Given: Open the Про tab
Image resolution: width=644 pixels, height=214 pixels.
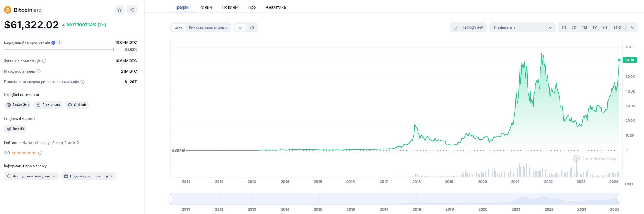Looking at the screenshot, I should pyautogui.click(x=252, y=7).
